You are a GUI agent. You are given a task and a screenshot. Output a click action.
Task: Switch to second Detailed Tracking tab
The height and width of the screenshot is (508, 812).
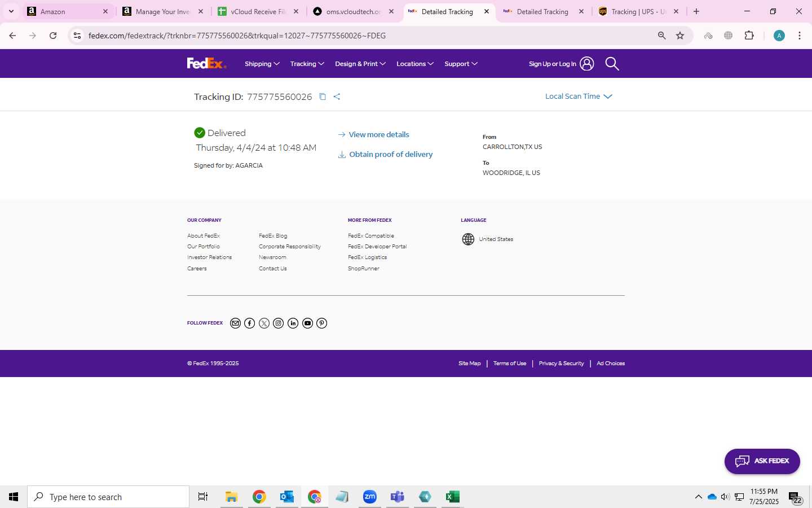coord(544,11)
